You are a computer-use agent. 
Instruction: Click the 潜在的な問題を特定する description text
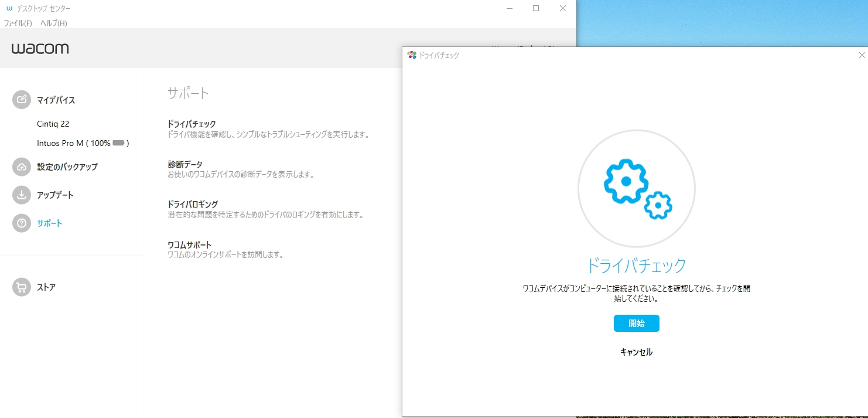point(266,215)
